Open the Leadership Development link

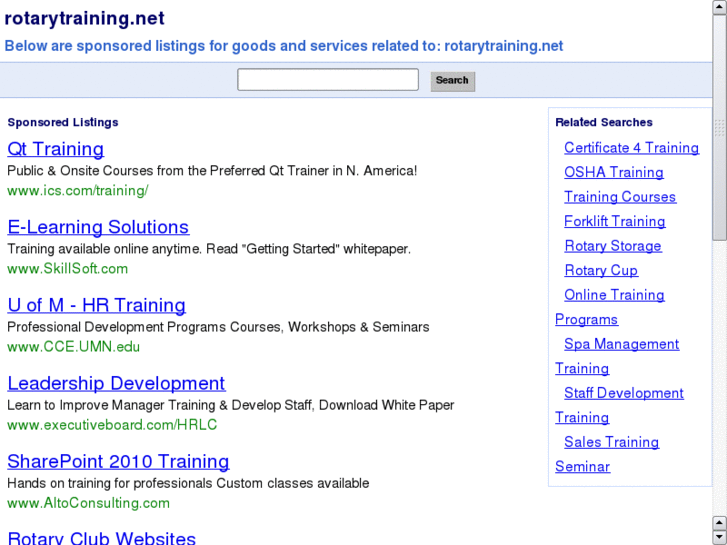click(x=116, y=384)
